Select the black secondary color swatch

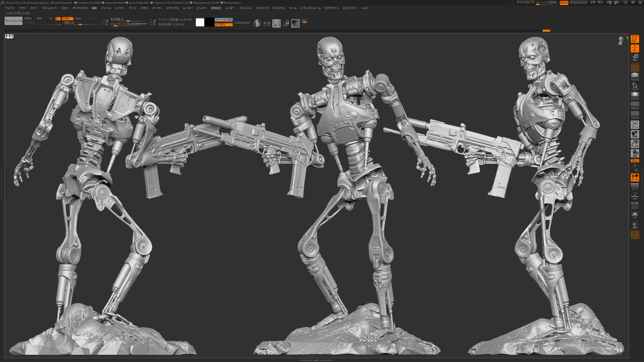tap(209, 22)
